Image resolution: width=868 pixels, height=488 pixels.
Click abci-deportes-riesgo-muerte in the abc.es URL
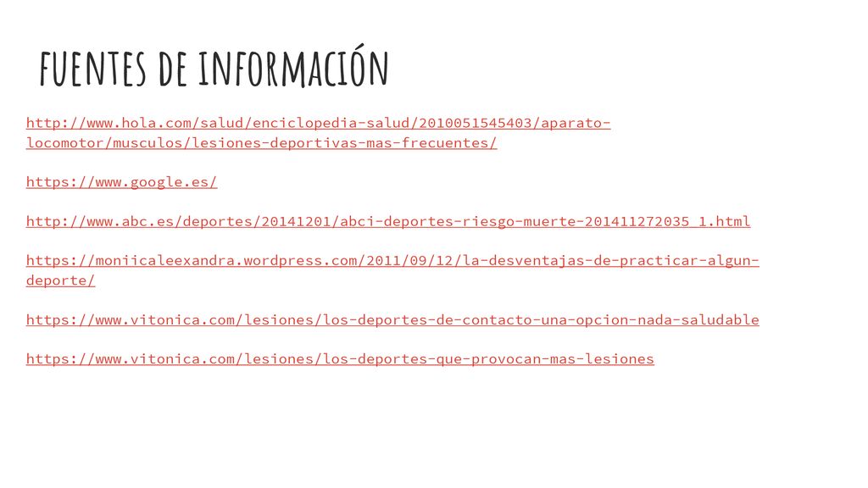pyautogui.click(x=458, y=221)
